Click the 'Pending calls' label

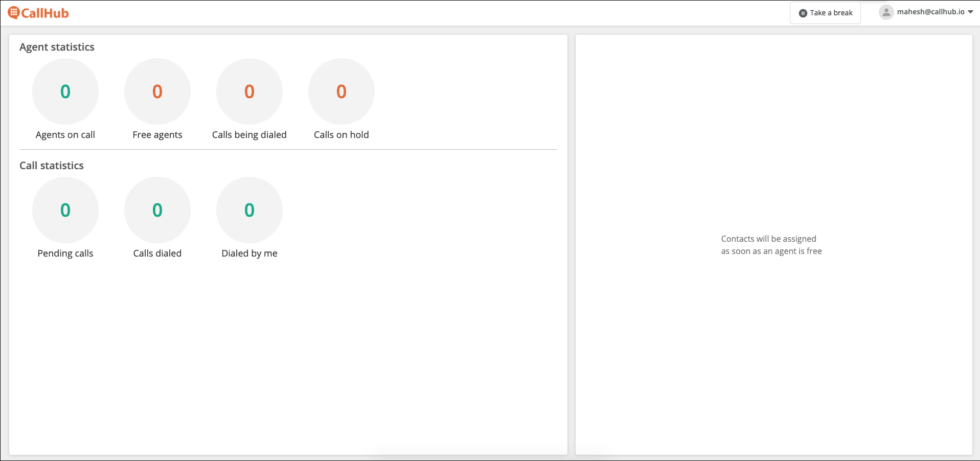click(x=65, y=254)
